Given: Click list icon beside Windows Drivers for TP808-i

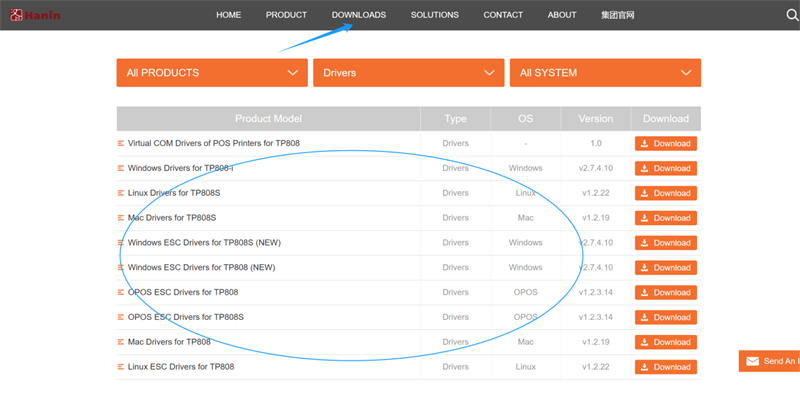Looking at the screenshot, I should click(121, 168).
